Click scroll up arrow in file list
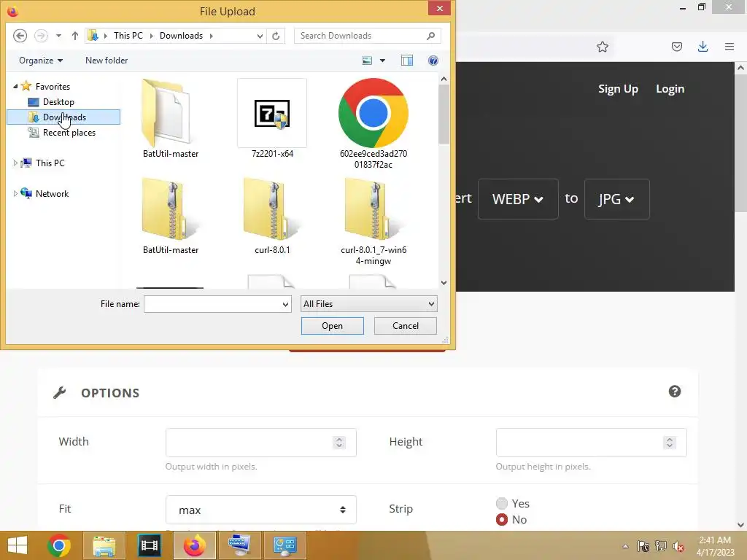 [x=444, y=79]
